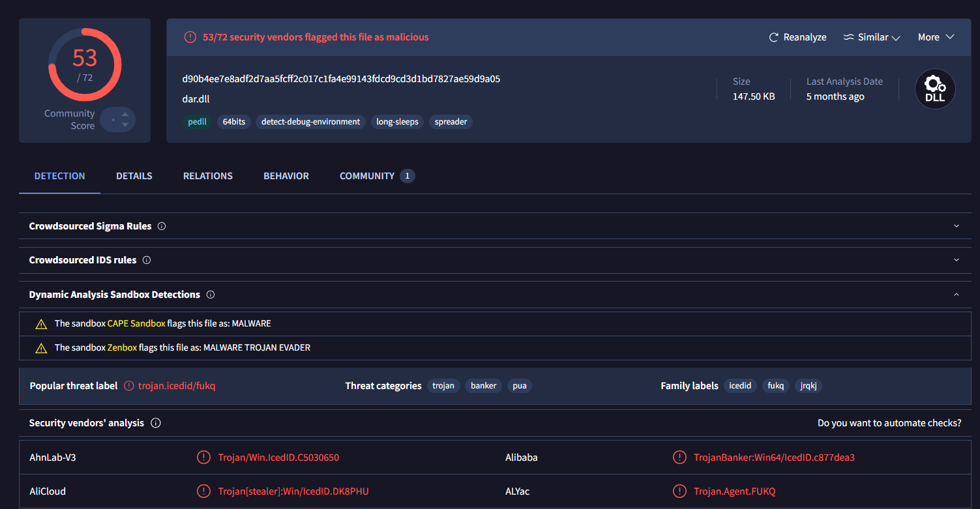The width and height of the screenshot is (980, 509).
Task: Click warning triangle next to Zenbox sandbox row
Action: tap(41, 348)
